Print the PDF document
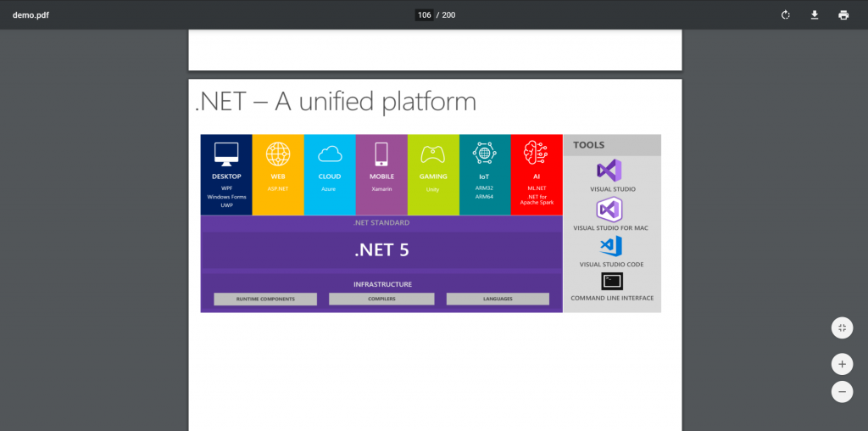Screen dimensions: 868x431 click(x=843, y=15)
